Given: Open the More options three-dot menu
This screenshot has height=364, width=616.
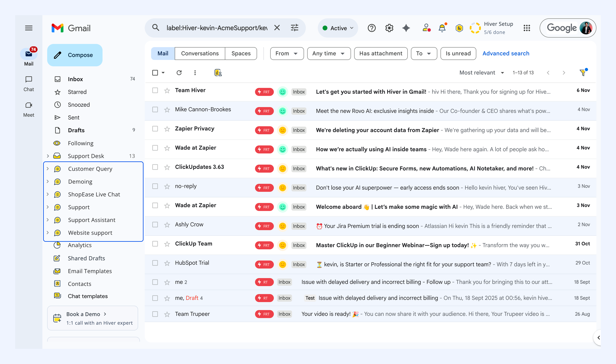Looking at the screenshot, I should coord(195,73).
